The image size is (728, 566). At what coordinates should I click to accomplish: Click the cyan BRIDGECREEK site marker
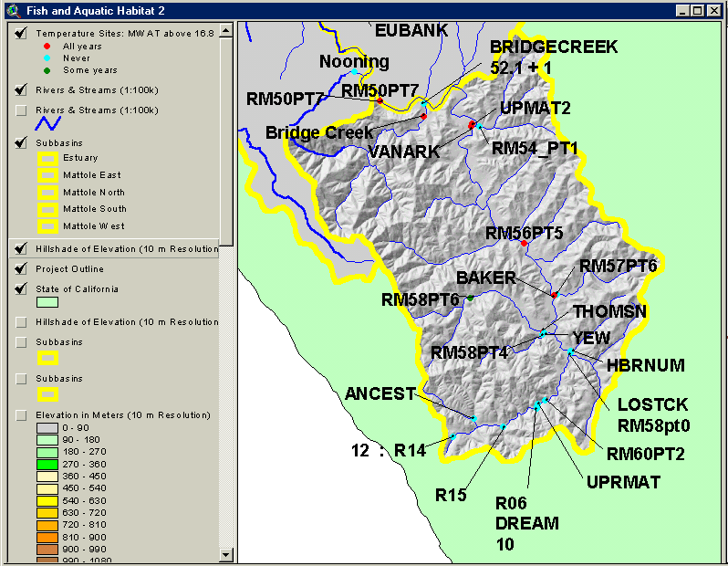point(424,103)
